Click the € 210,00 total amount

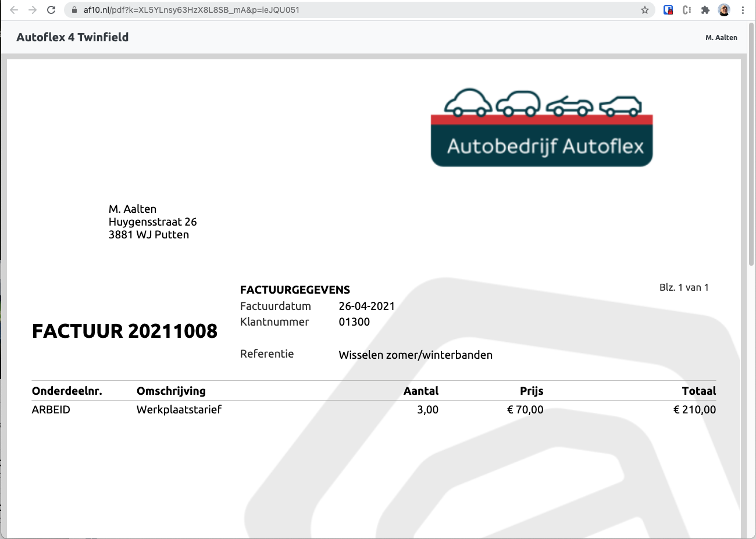(694, 409)
